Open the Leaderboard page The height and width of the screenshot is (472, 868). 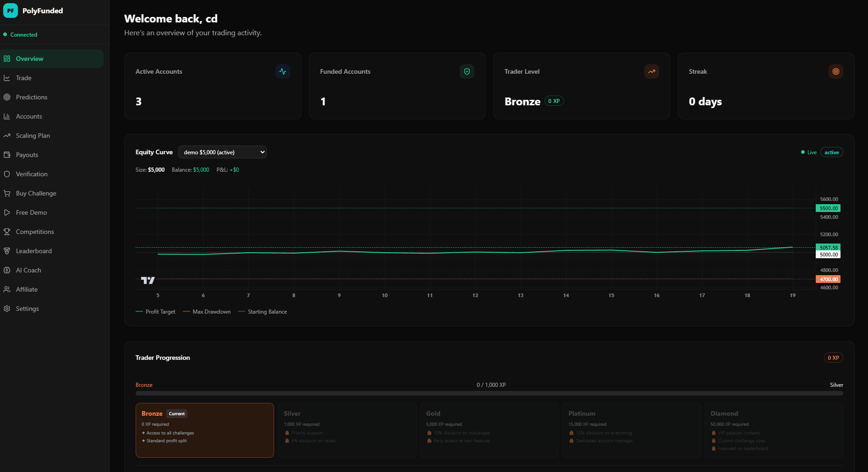click(x=33, y=251)
